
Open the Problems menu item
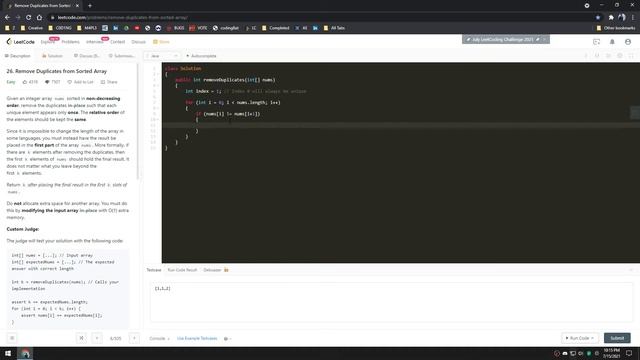click(71, 42)
